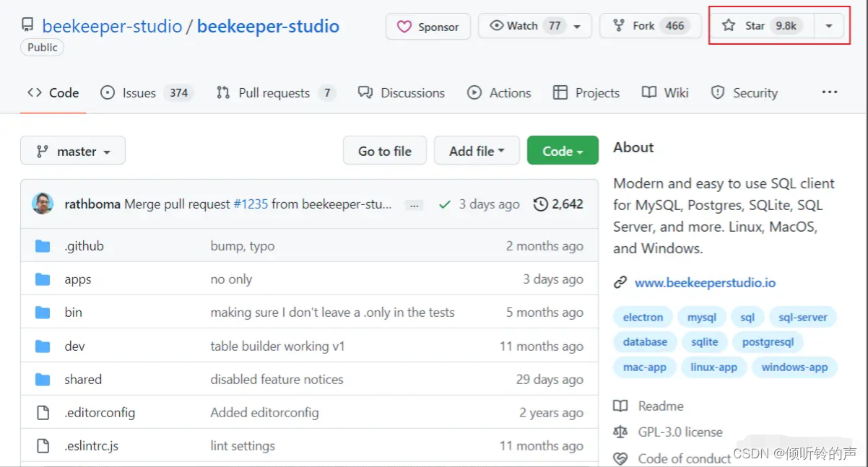Click the Issues circle icon
Image resolution: width=868 pixels, height=467 pixels.
tap(108, 92)
